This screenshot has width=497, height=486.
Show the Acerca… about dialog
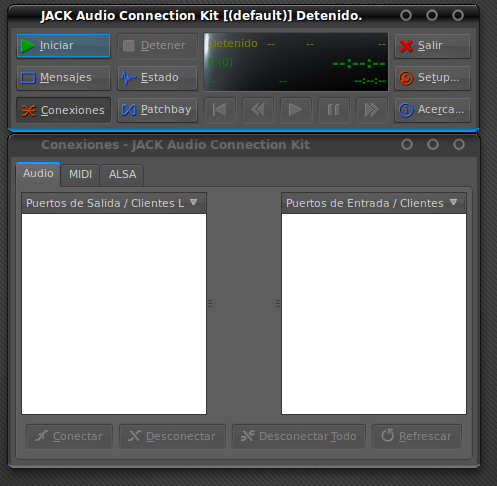[432, 110]
